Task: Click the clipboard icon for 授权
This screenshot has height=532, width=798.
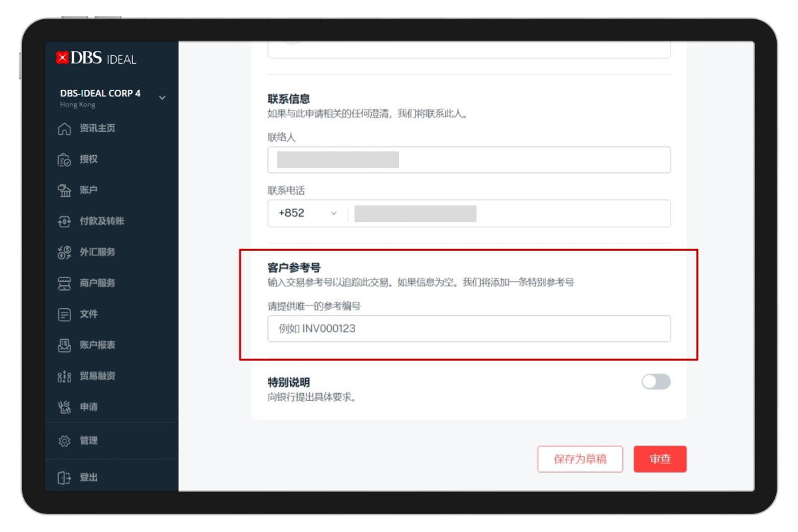Action: coord(64,160)
